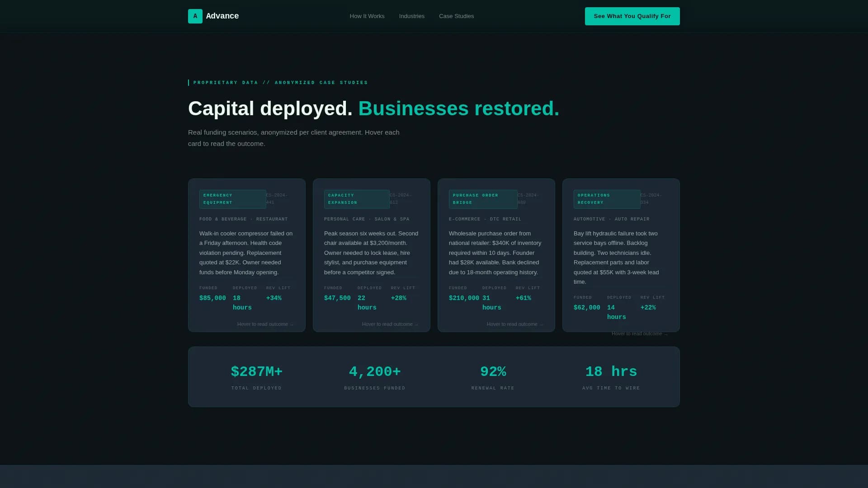Viewport: 868px width, 488px height.
Task: Open the Industries menu item
Action: (411, 16)
